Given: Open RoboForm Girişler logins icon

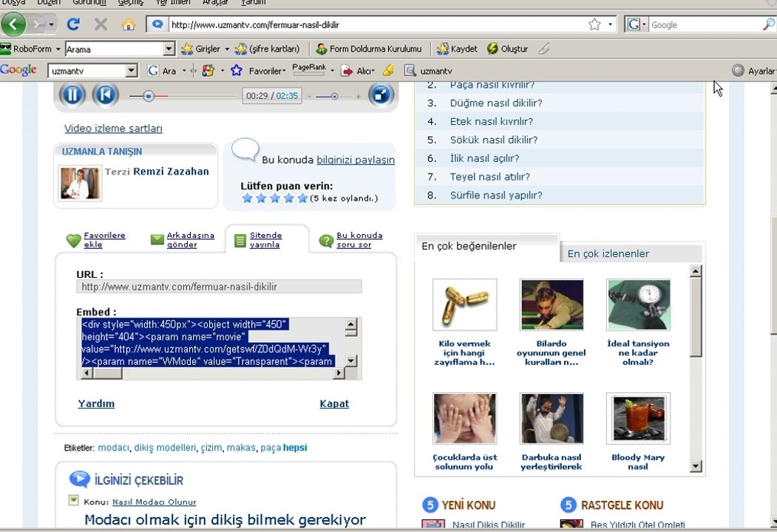Looking at the screenshot, I should pyautogui.click(x=187, y=49).
